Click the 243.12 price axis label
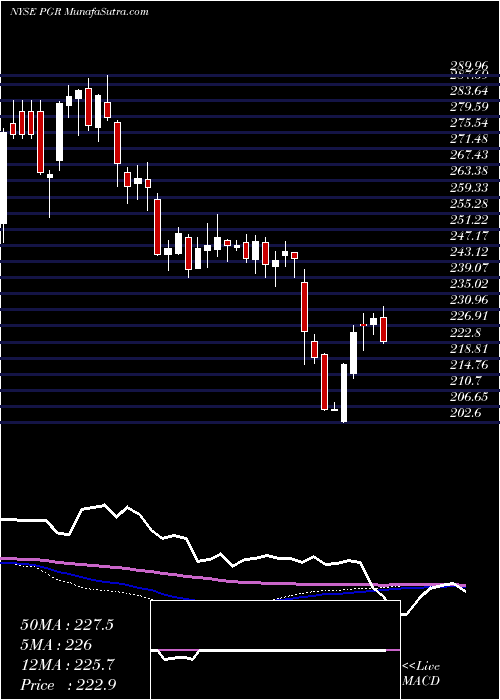500x700 pixels. coord(469,252)
